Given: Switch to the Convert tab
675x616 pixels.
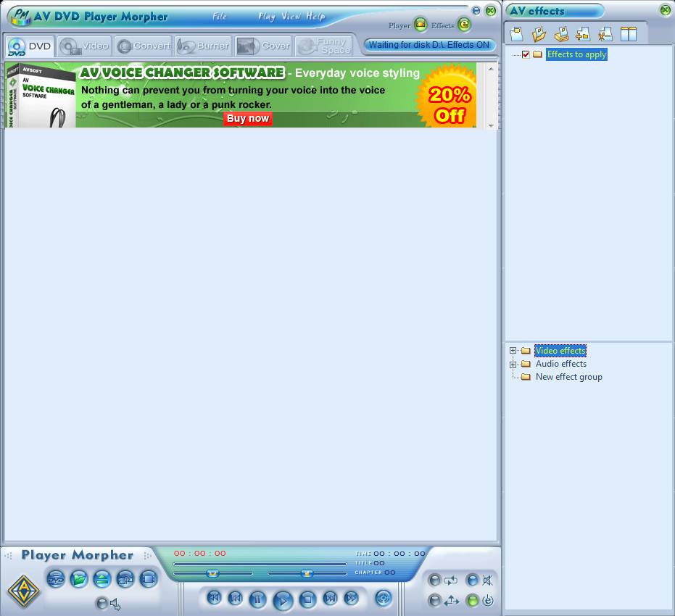Looking at the screenshot, I should coord(144,46).
